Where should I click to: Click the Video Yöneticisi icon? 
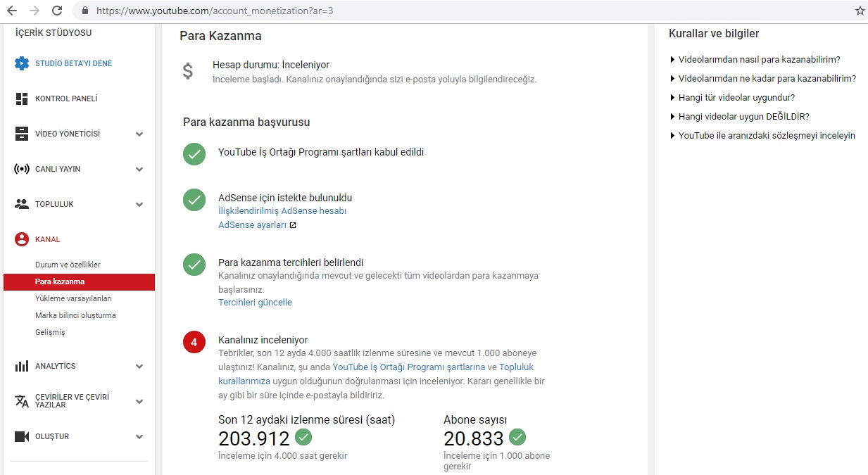click(22, 134)
